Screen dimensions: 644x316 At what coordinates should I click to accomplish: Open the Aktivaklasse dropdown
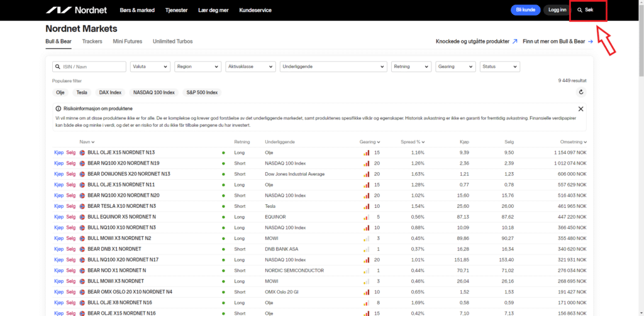coord(250,67)
